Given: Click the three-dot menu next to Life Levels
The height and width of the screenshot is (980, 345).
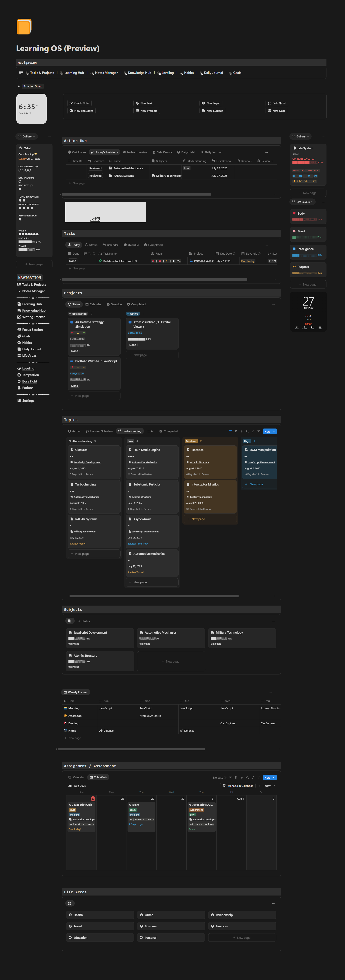Looking at the screenshot, I should click(323, 202).
